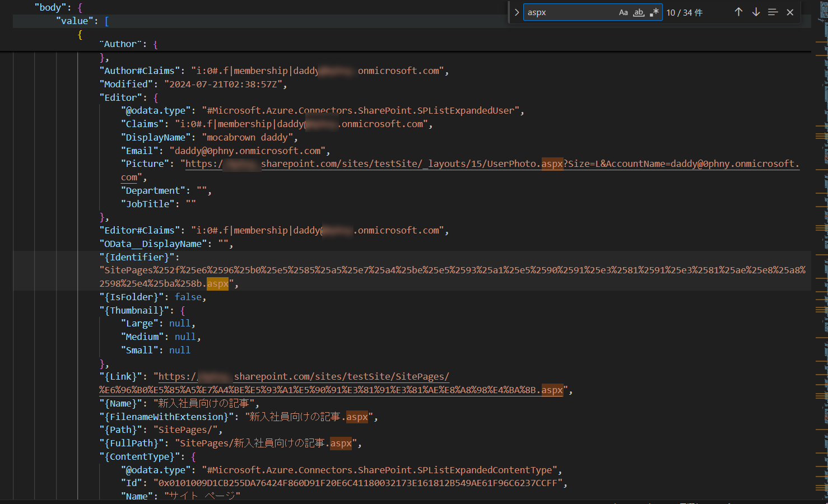
Task: Click the "Small": null thumbnail entry
Action: [x=156, y=351]
